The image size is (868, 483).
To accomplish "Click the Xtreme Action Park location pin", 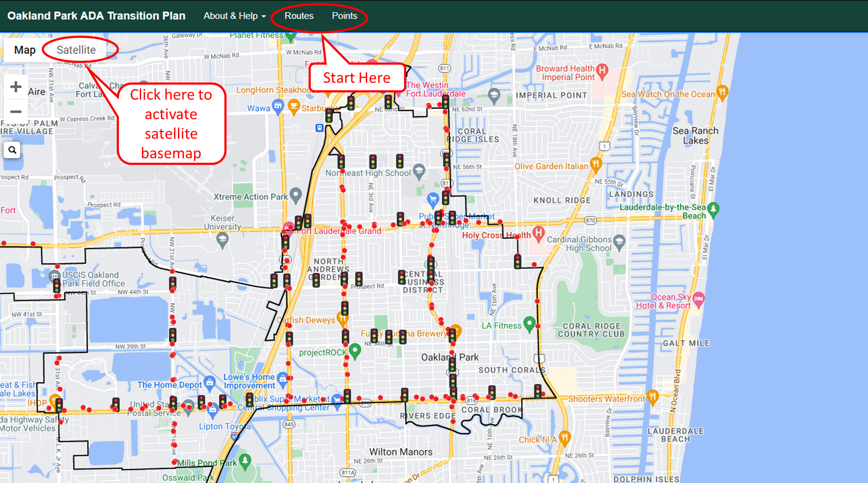I will point(296,195).
